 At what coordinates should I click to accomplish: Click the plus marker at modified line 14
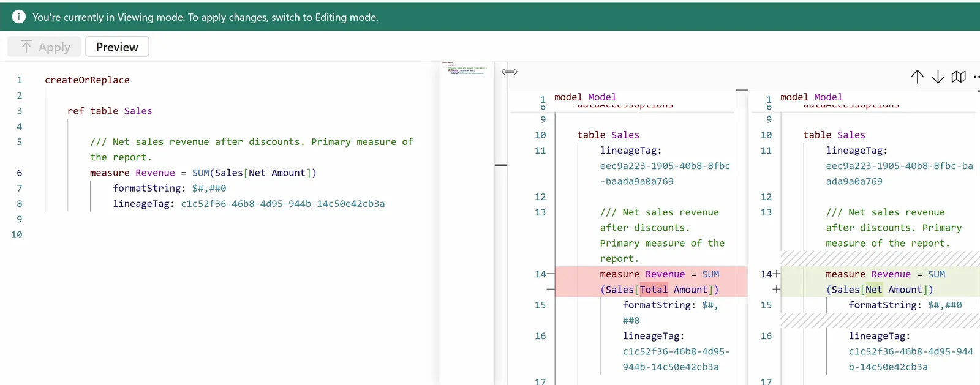pos(777,274)
